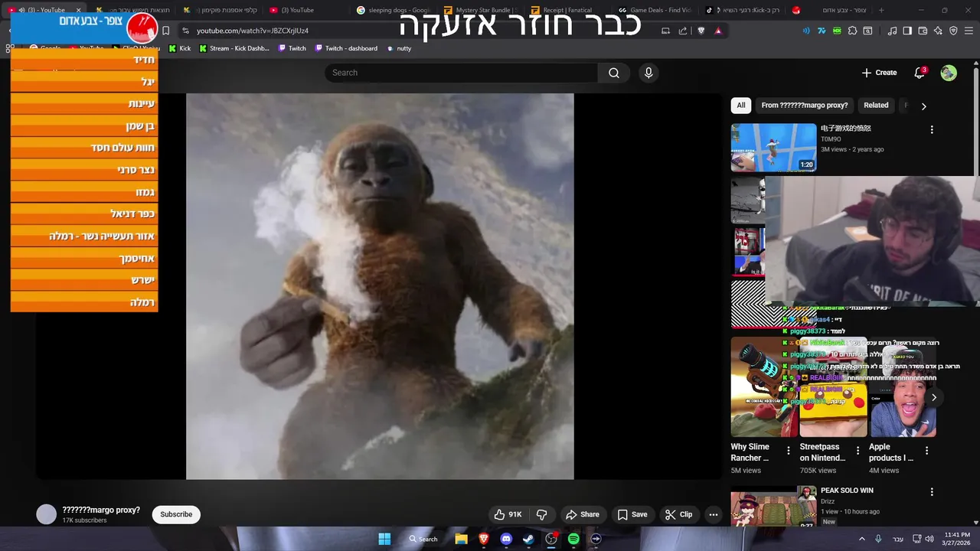Open the nutty bookmark
This screenshot has width=980, height=551.
click(399, 48)
